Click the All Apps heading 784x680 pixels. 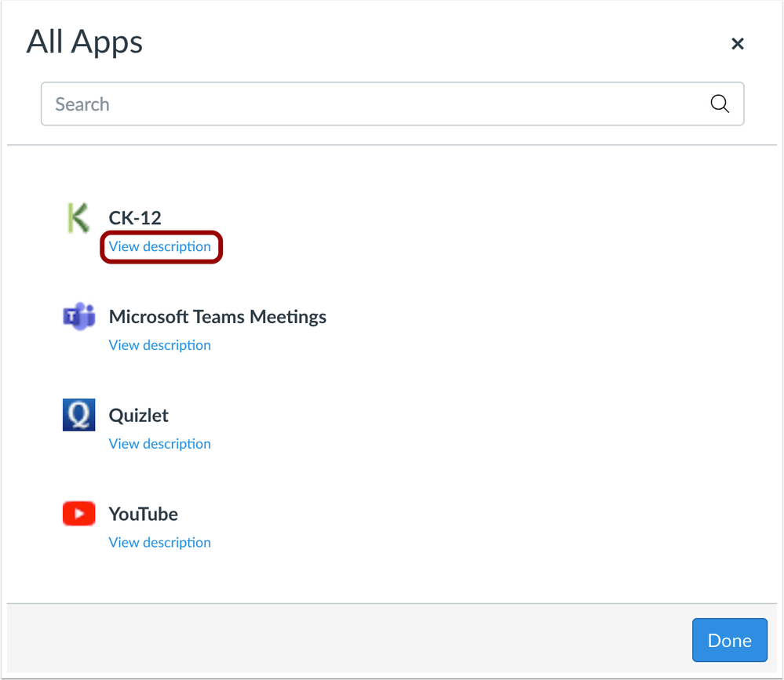pos(85,42)
